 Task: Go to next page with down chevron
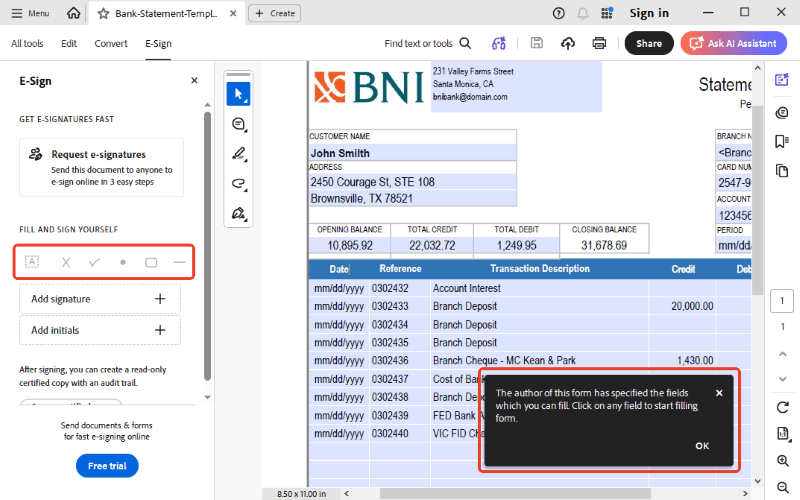click(x=782, y=379)
